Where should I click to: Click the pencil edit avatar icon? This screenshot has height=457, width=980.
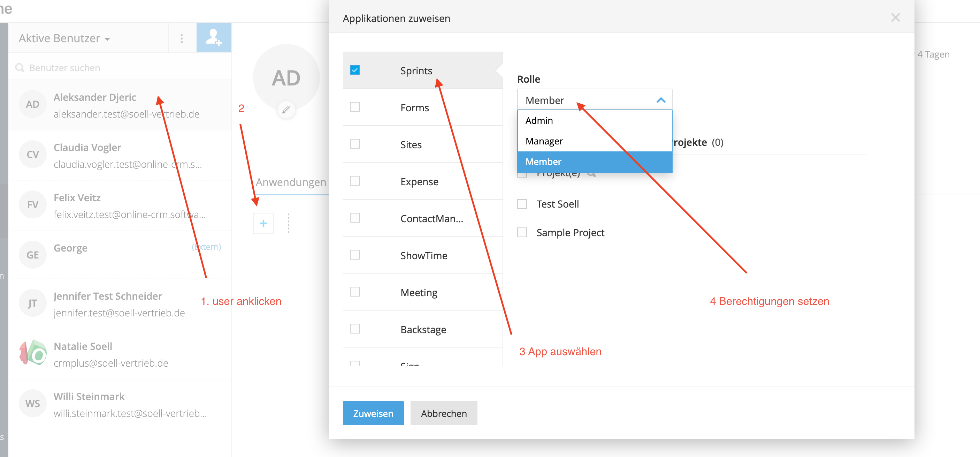click(x=286, y=110)
